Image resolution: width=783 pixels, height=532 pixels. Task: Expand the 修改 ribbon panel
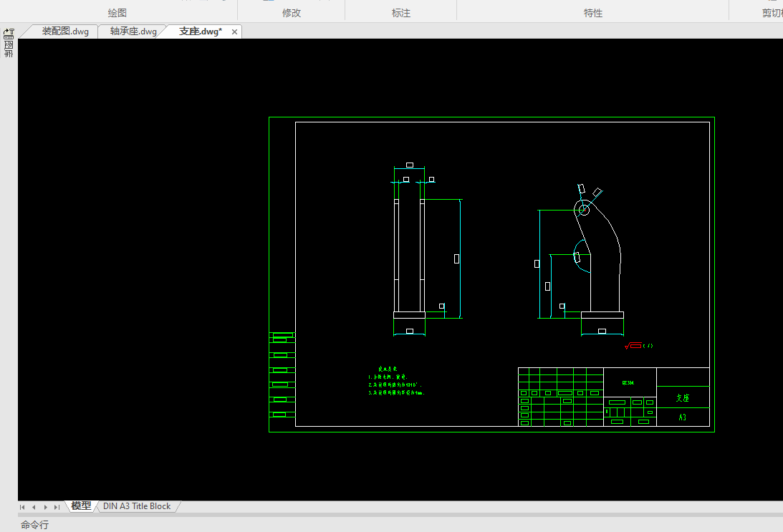pyautogui.click(x=292, y=13)
